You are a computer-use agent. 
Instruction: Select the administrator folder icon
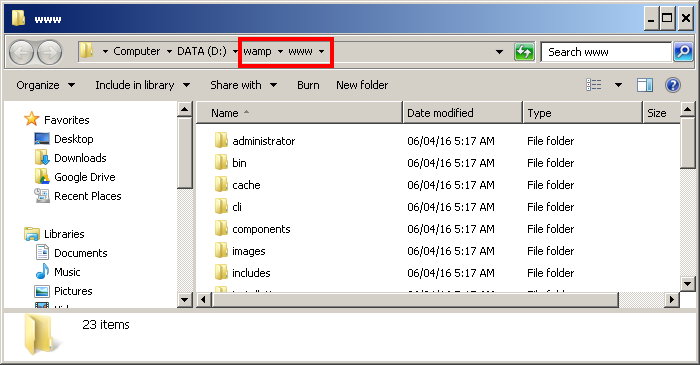[x=221, y=141]
